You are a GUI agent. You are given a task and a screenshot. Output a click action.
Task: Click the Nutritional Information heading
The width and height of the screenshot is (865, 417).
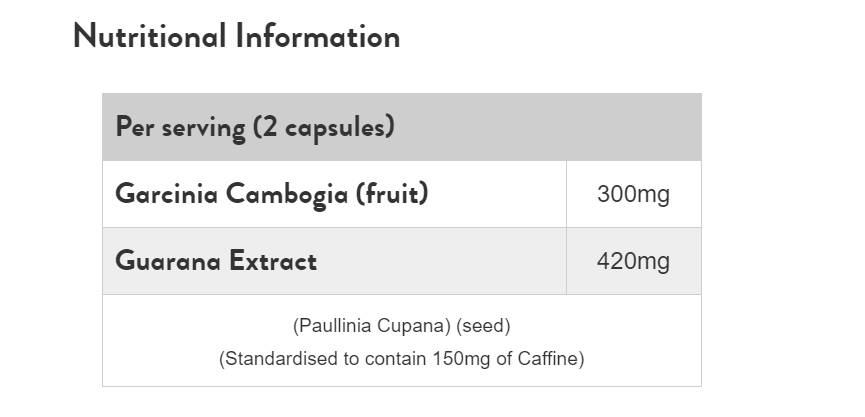pos(236,37)
